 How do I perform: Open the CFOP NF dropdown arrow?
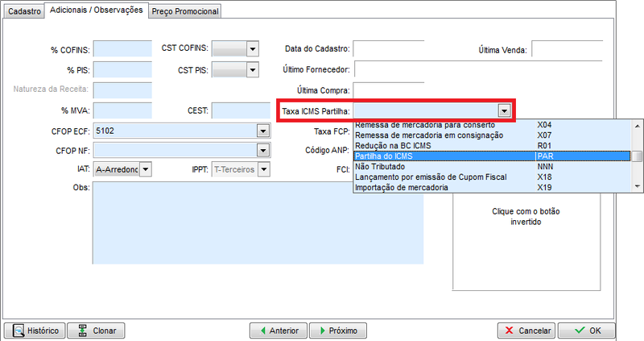(x=262, y=150)
